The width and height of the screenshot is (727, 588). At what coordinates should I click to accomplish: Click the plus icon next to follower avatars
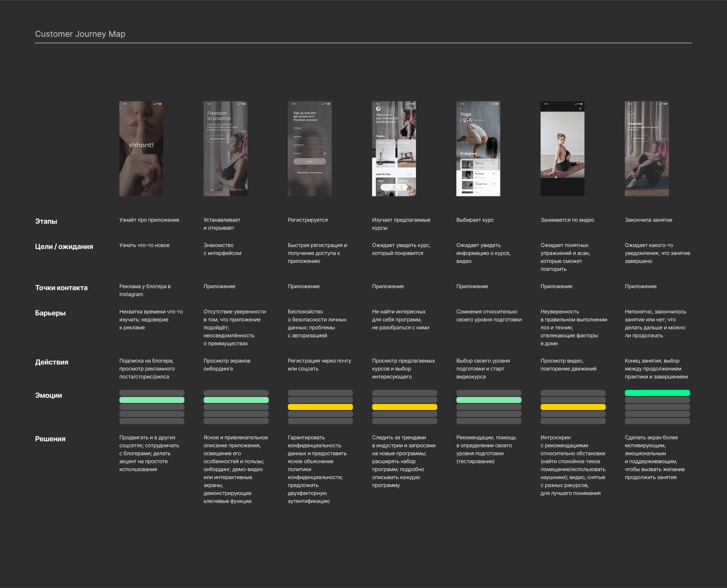[x=470, y=120]
